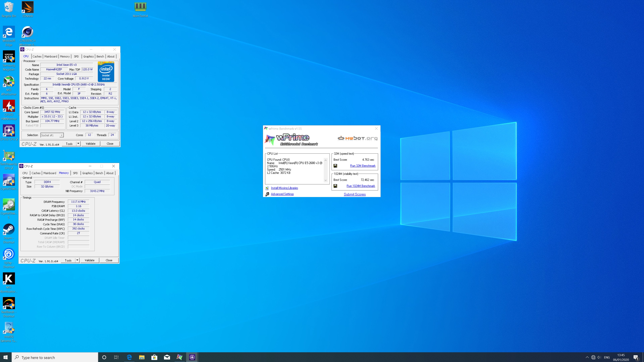Open the Memory tab in top CPU-Z
The height and width of the screenshot is (362, 644).
pos(65,57)
